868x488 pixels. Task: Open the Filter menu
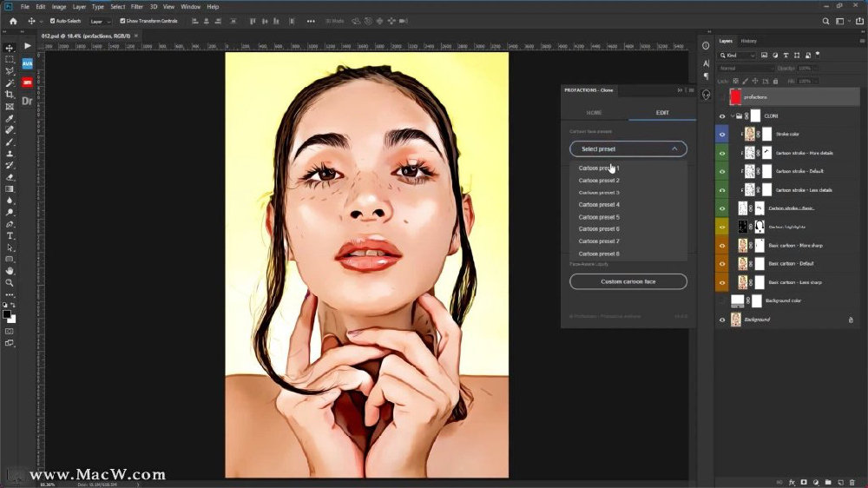(137, 7)
